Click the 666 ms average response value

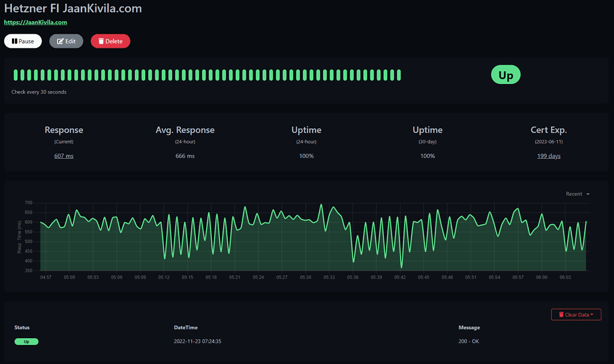185,156
